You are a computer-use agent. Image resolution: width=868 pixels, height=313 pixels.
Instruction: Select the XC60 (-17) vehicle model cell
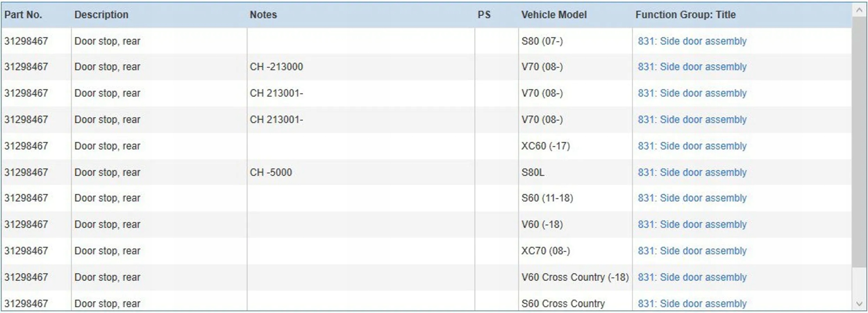(545, 146)
